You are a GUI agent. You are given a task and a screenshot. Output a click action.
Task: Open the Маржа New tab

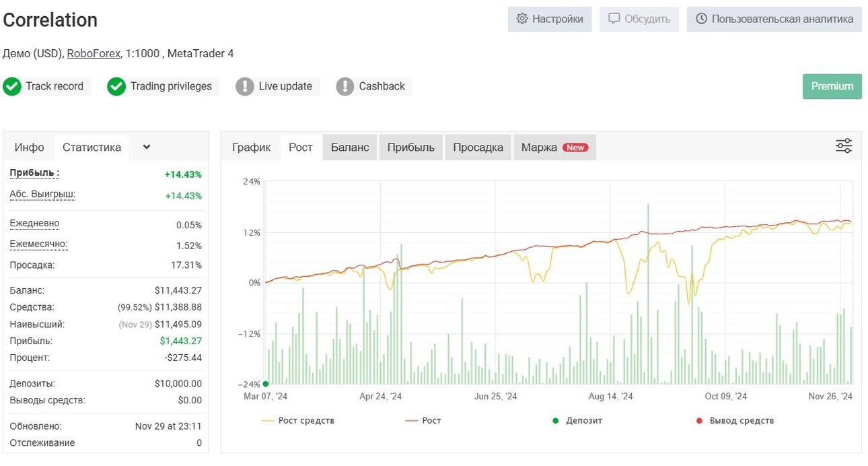pyautogui.click(x=554, y=147)
